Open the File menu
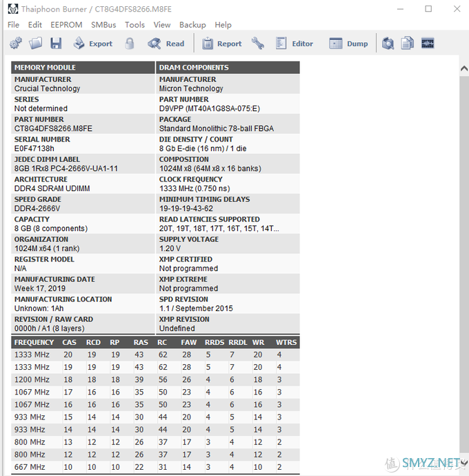 point(13,25)
